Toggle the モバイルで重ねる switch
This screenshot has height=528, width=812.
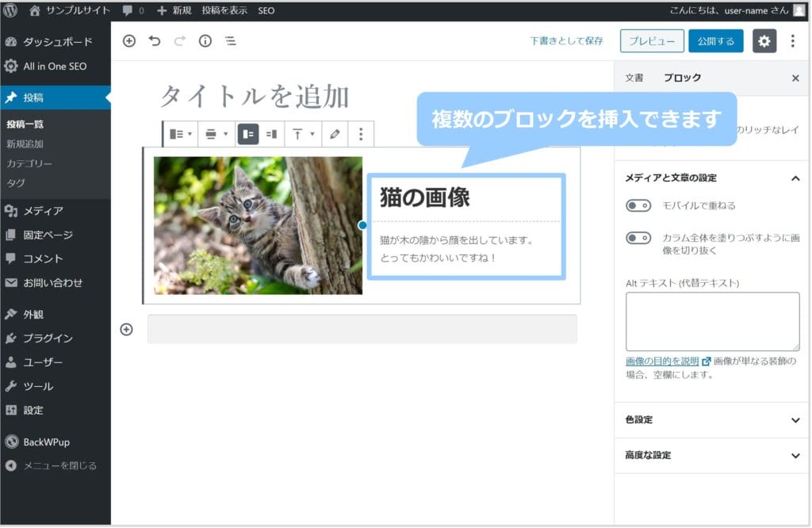pyautogui.click(x=638, y=206)
